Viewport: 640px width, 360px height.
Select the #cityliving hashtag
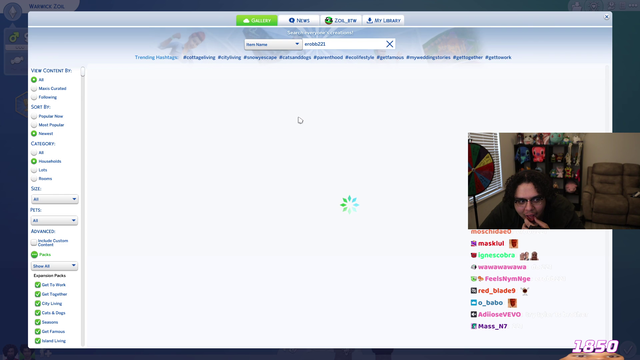(x=229, y=58)
